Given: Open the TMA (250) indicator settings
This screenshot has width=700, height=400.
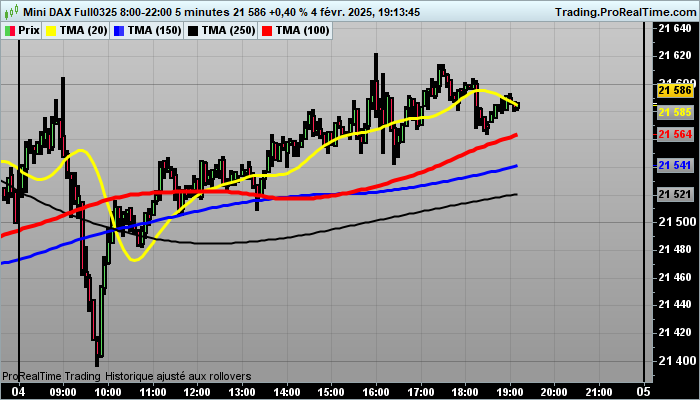Looking at the screenshot, I should 220,31.
